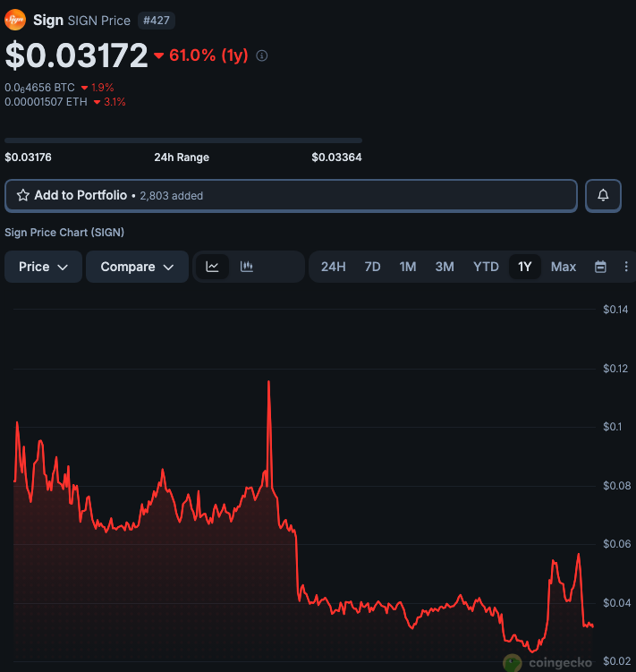Switch to line chart view icon
636x672 pixels.
tap(212, 267)
